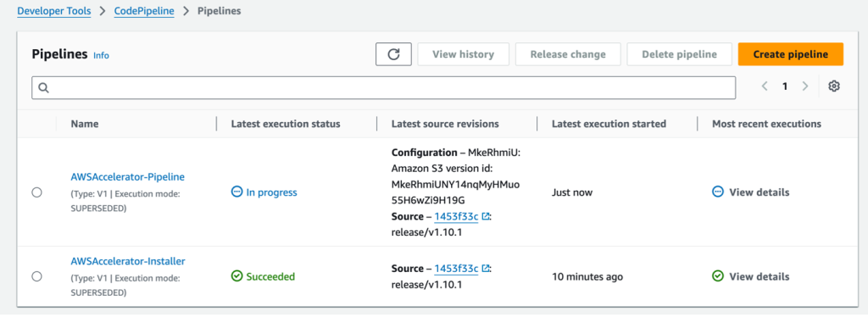Viewport: 868px width, 317px height.
Task: Open the CodePipeline breadcrumb link
Action: [144, 11]
